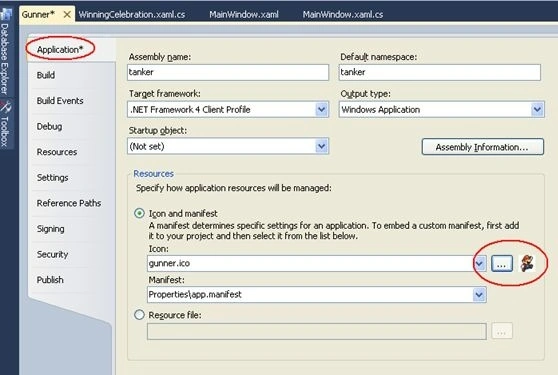558x375 pixels.
Task: Open the Build properties page
Action: pyautogui.click(x=46, y=75)
